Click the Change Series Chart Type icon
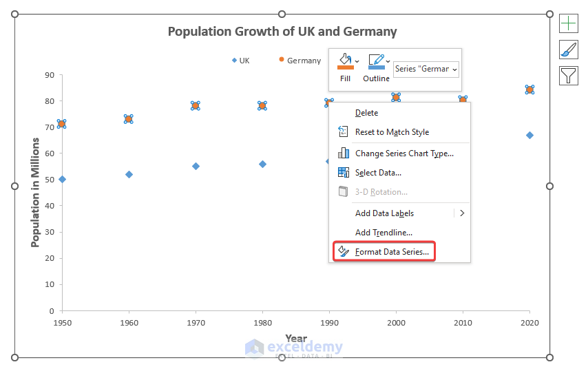This screenshot has width=588, height=371. pyautogui.click(x=344, y=153)
